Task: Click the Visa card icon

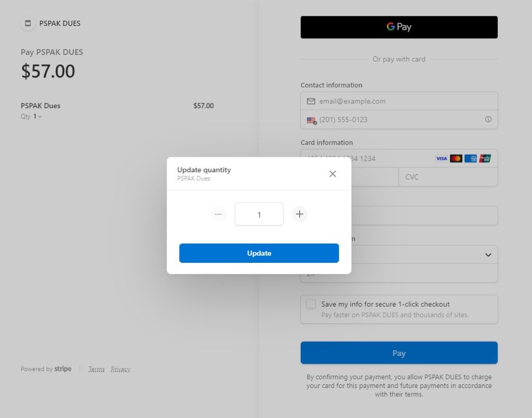Action: point(441,158)
